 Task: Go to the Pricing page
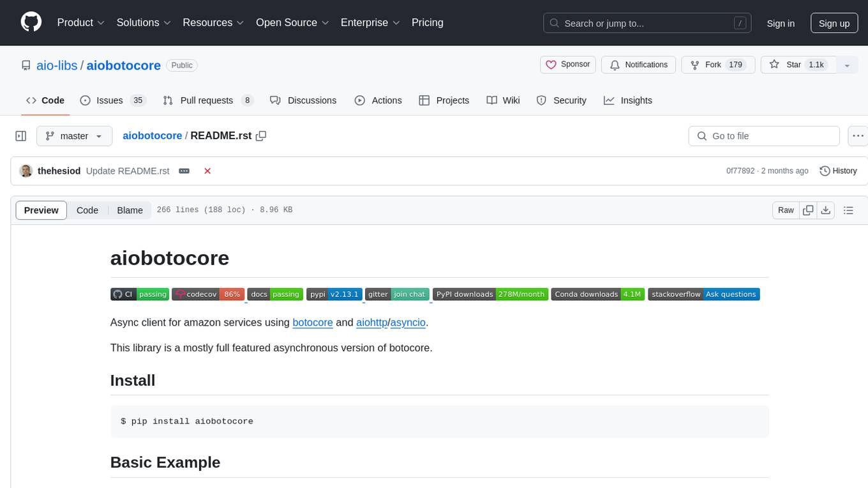[428, 22]
